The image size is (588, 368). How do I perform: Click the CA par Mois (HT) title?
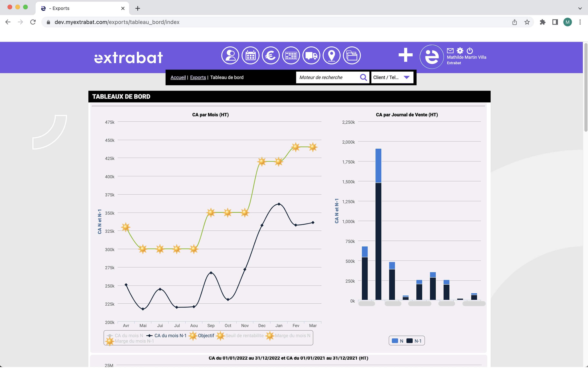pyautogui.click(x=210, y=115)
